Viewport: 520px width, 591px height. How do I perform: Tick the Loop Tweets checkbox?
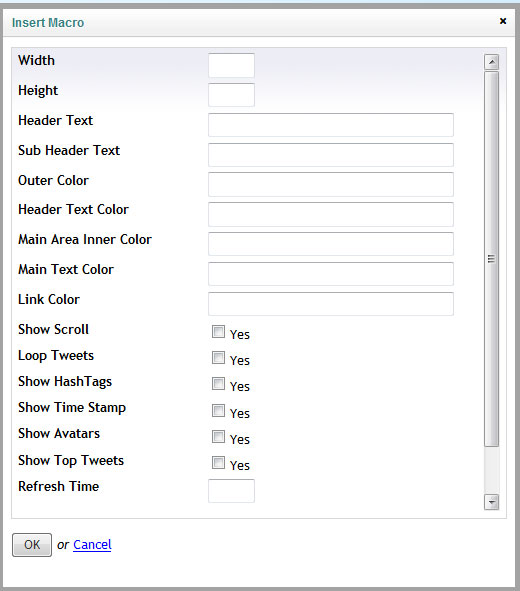point(218,357)
